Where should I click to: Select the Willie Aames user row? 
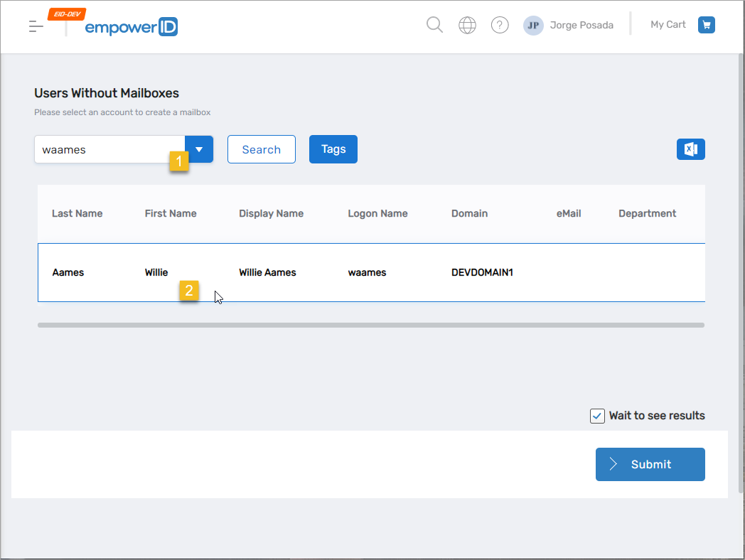click(x=267, y=272)
